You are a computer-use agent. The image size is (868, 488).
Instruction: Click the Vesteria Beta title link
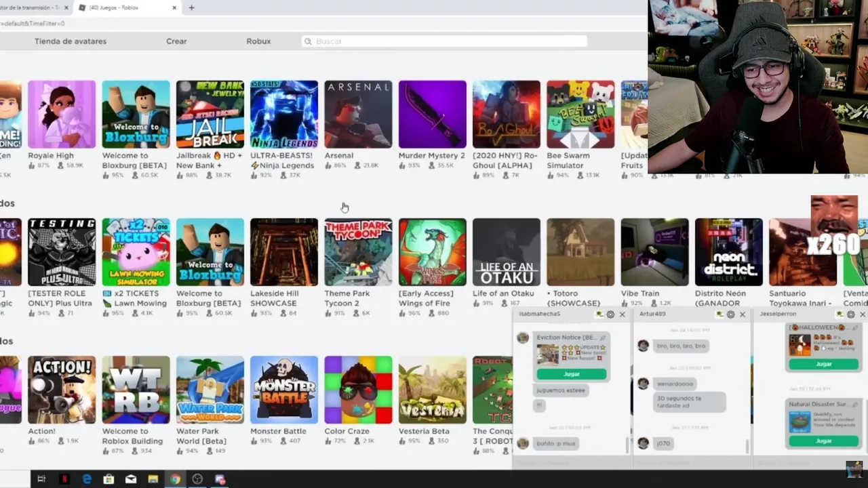point(424,431)
